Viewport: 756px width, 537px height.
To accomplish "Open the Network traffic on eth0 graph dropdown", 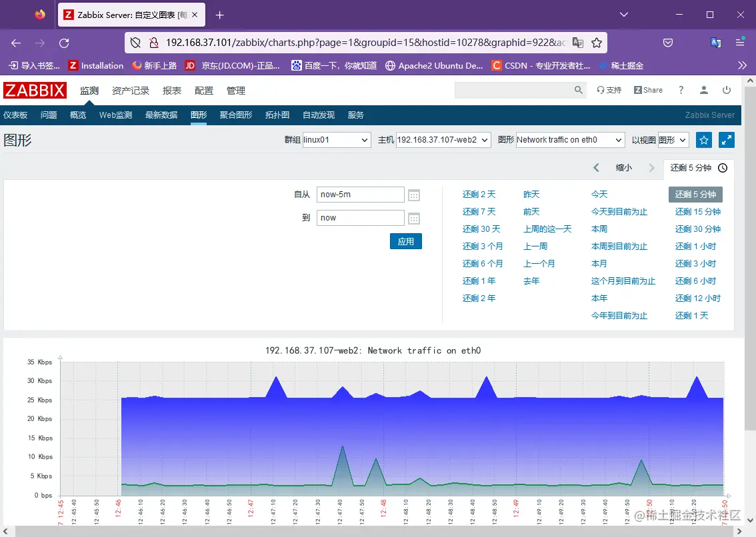I will pos(569,139).
